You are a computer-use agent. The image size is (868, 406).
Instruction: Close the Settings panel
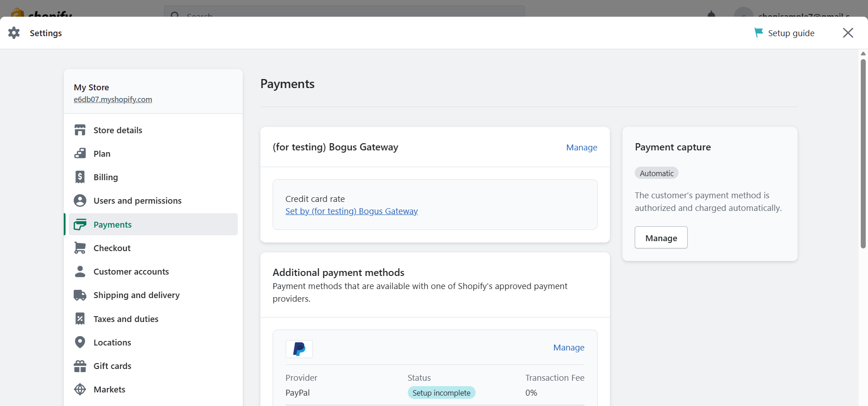(x=848, y=33)
